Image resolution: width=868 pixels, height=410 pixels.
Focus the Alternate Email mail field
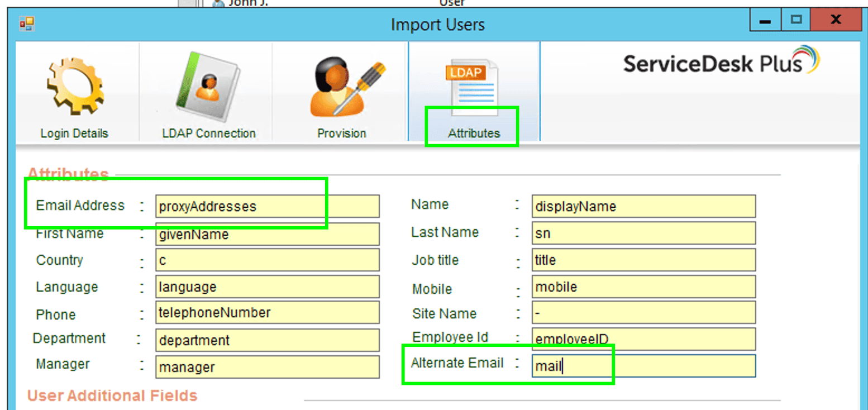[643, 366]
